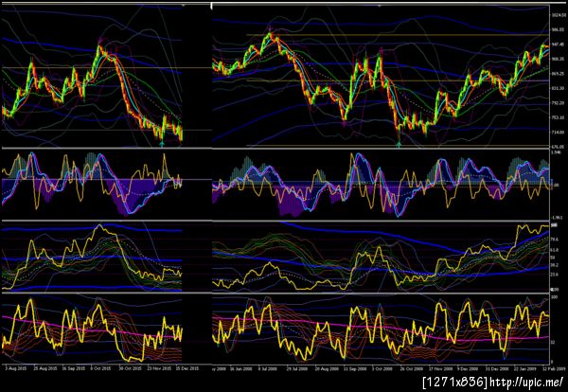Select the '16 Sep 2015' date label

[x=74, y=368]
